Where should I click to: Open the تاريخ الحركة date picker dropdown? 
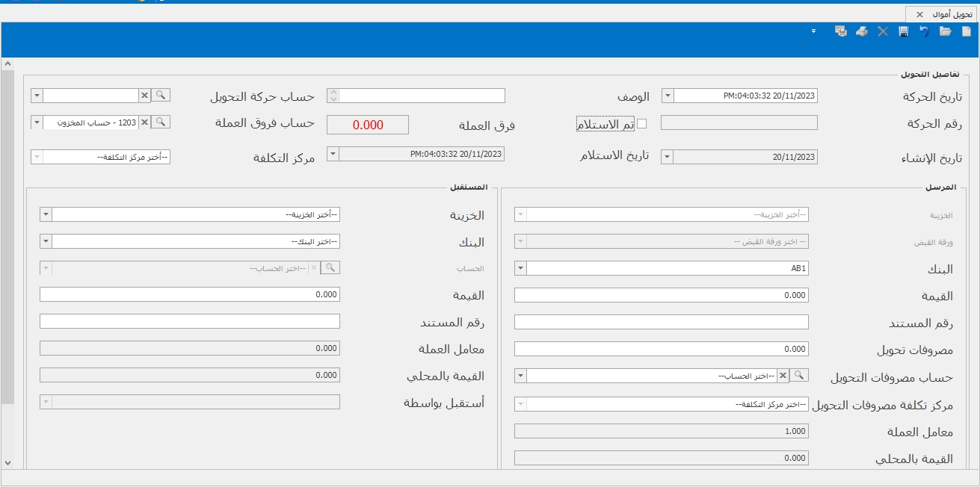point(668,96)
